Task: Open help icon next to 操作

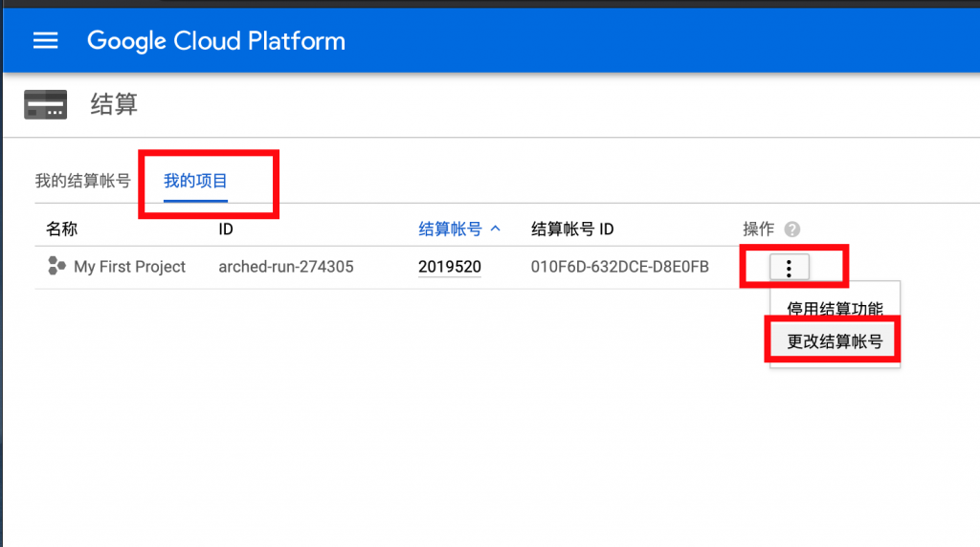Action: coord(791,230)
